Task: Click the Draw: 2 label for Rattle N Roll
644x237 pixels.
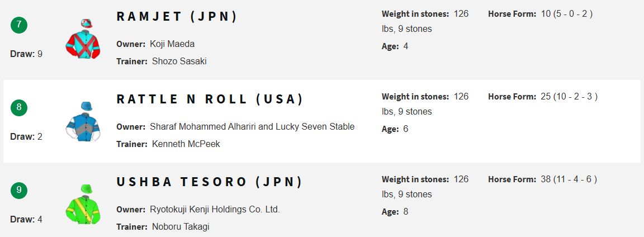Action: click(x=26, y=136)
